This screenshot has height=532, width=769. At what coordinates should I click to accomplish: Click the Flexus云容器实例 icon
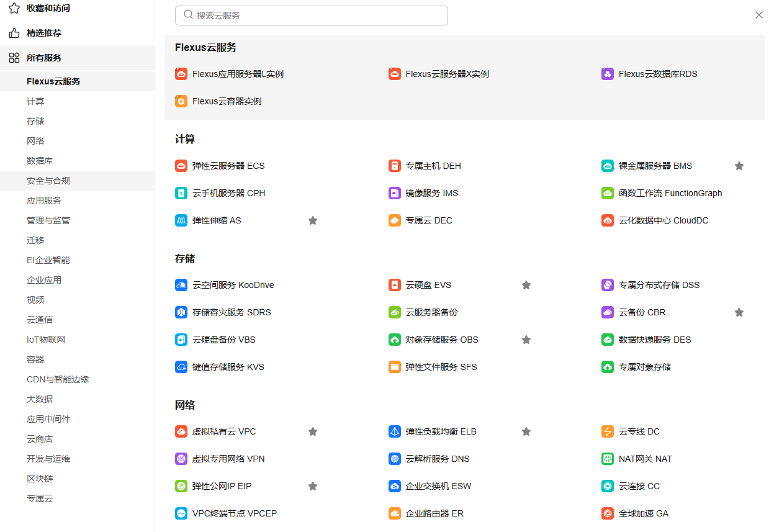pos(181,101)
